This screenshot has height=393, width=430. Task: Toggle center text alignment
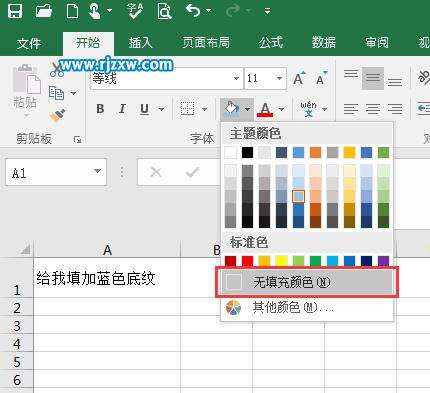[373, 109]
